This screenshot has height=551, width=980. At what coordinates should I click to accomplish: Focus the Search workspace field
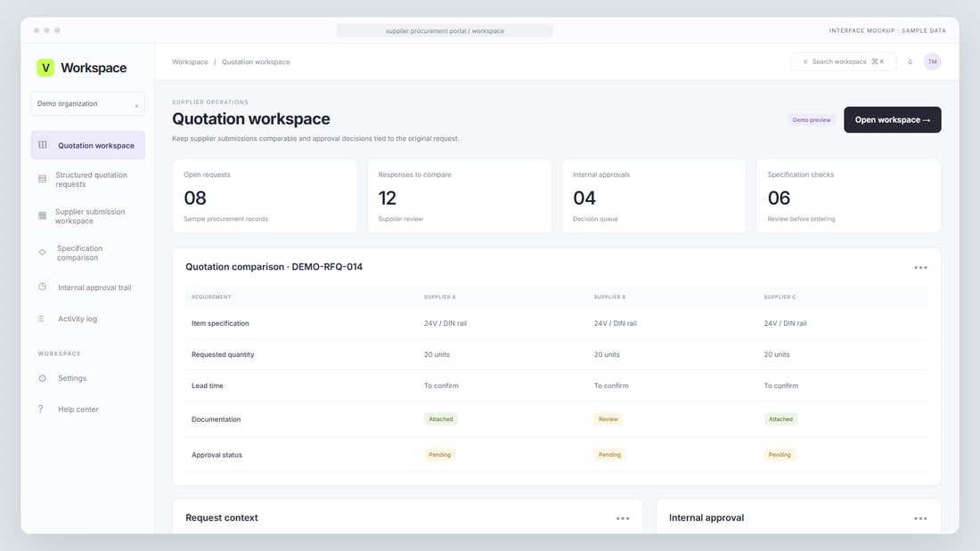tap(843, 61)
